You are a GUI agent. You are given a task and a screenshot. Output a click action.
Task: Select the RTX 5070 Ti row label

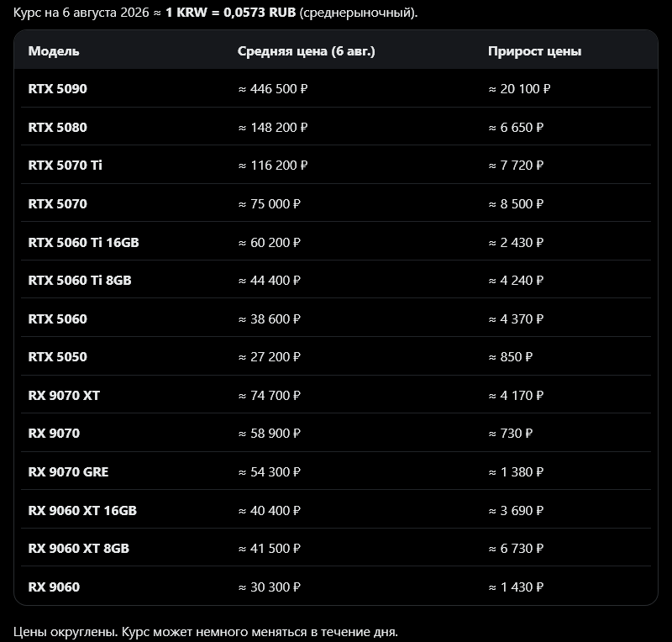66,165
